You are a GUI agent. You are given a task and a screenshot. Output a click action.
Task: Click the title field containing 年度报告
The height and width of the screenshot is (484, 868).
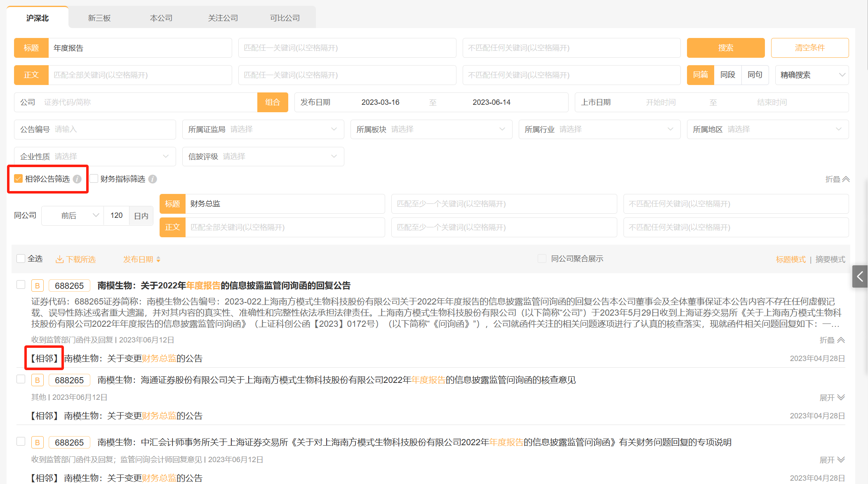140,48
